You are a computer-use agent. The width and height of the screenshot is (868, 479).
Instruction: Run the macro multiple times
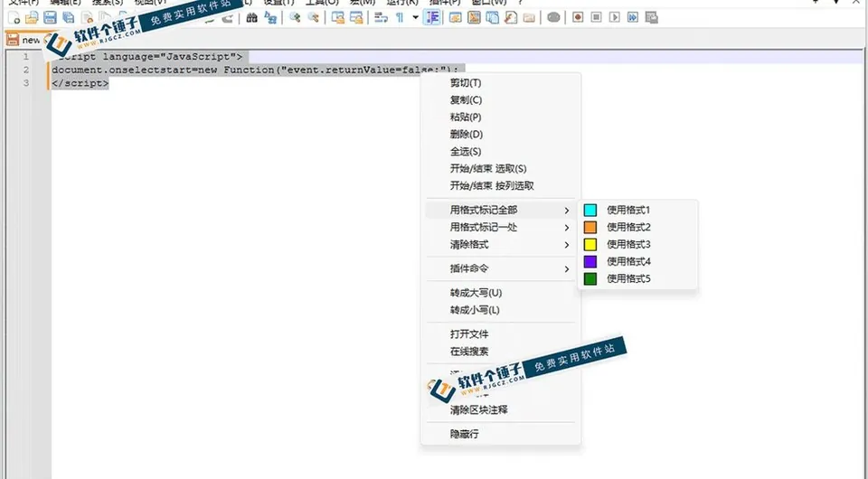pyautogui.click(x=633, y=18)
